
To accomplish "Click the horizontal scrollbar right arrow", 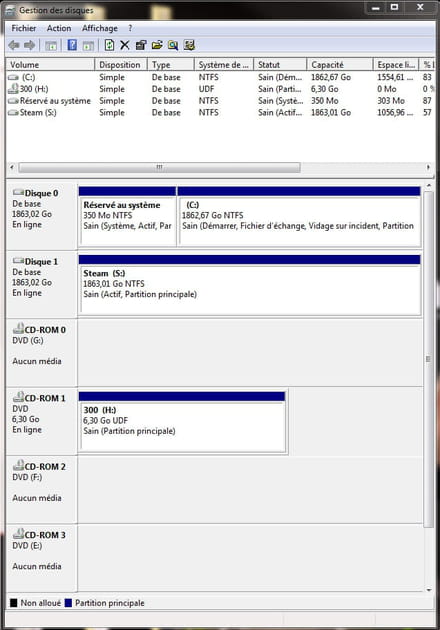I will tap(428, 167).
